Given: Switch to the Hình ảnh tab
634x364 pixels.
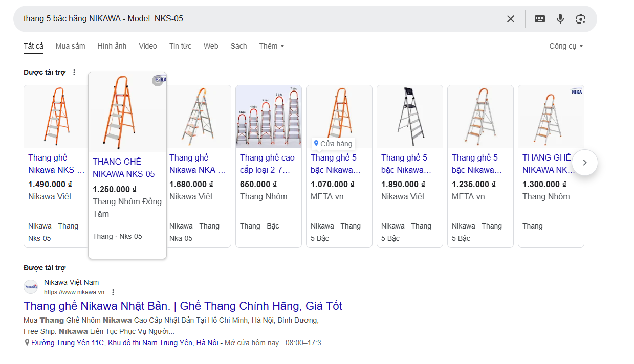Looking at the screenshot, I should point(112,46).
